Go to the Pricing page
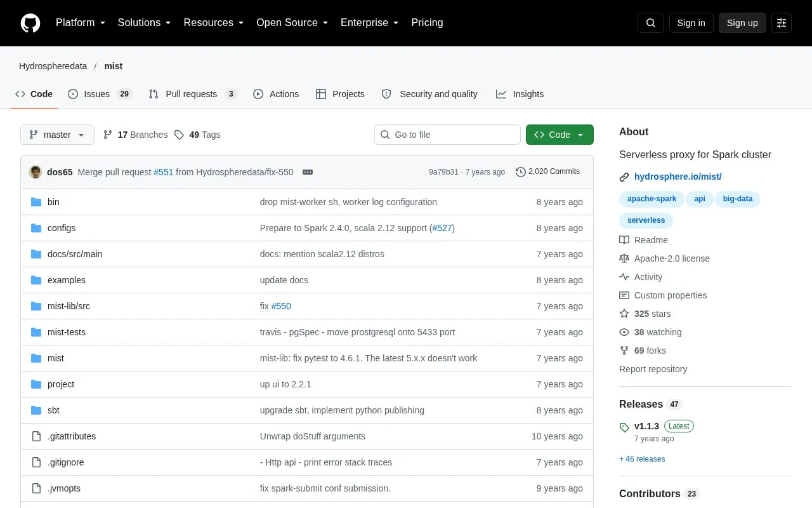The height and width of the screenshot is (508, 812). pos(427,23)
